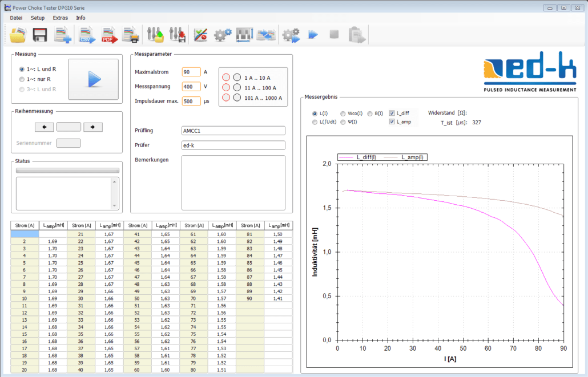Export the report as PDF
This screenshot has height=377, width=588.
(109, 35)
